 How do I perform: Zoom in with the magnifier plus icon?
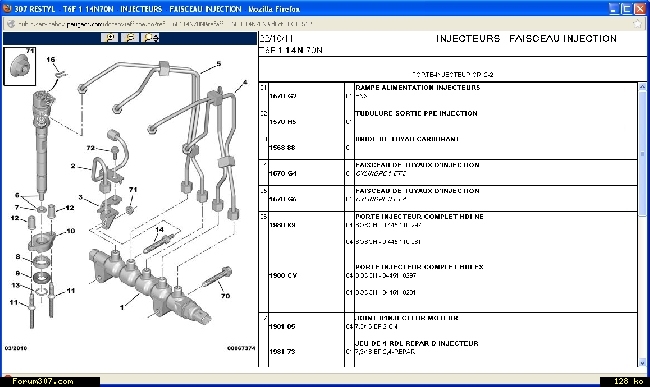pos(109,38)
